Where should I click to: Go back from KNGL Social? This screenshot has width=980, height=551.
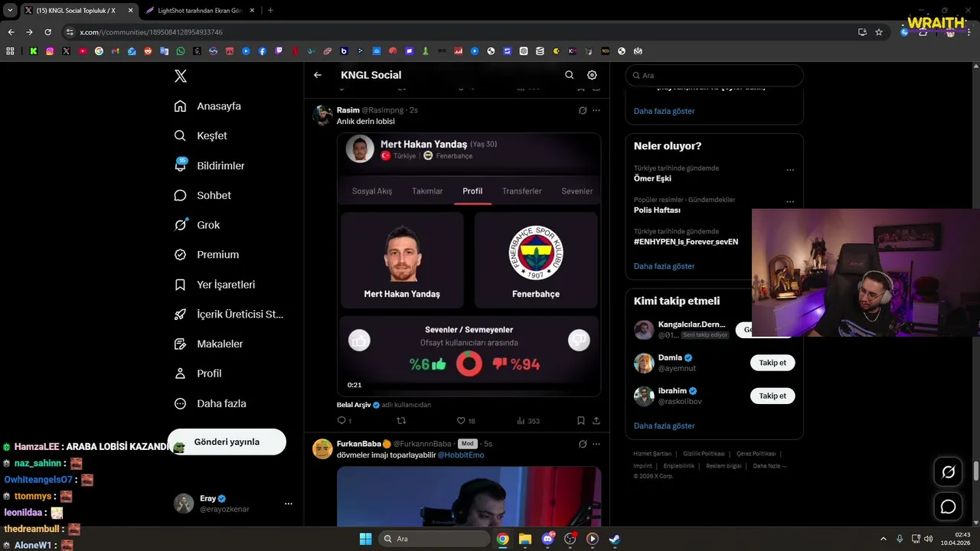318,75
